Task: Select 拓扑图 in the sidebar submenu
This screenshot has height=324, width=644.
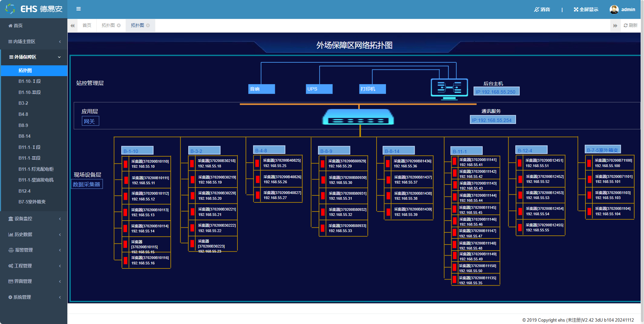Action: [x=34, y=70]
